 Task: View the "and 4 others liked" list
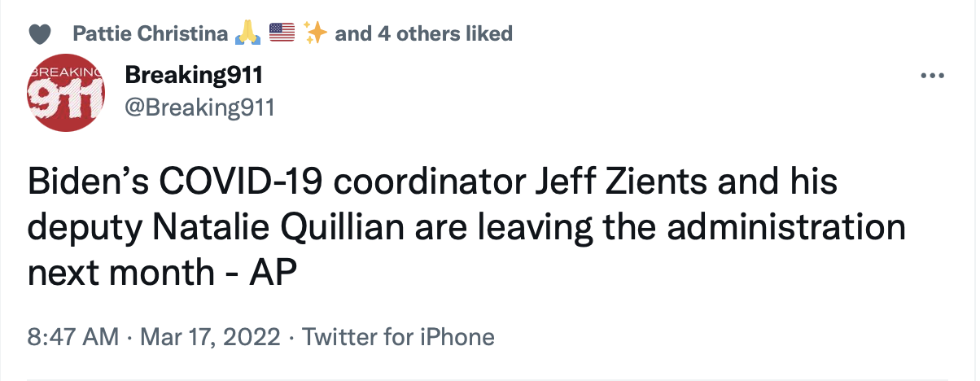pyautogui.click(x=424, y=33)
